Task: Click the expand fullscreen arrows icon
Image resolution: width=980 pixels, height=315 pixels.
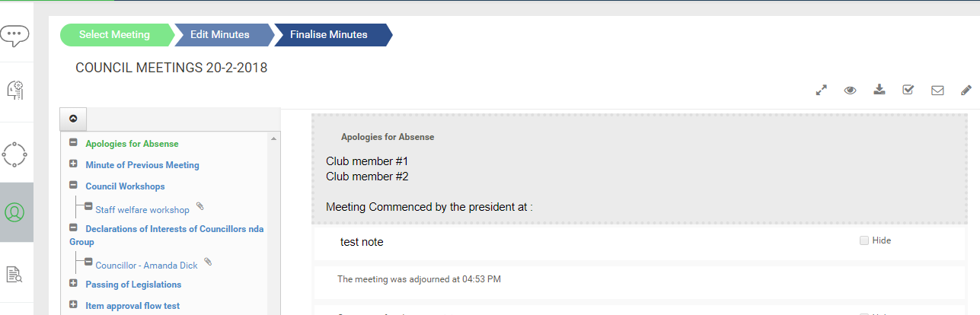Action: tap(821, 90)
